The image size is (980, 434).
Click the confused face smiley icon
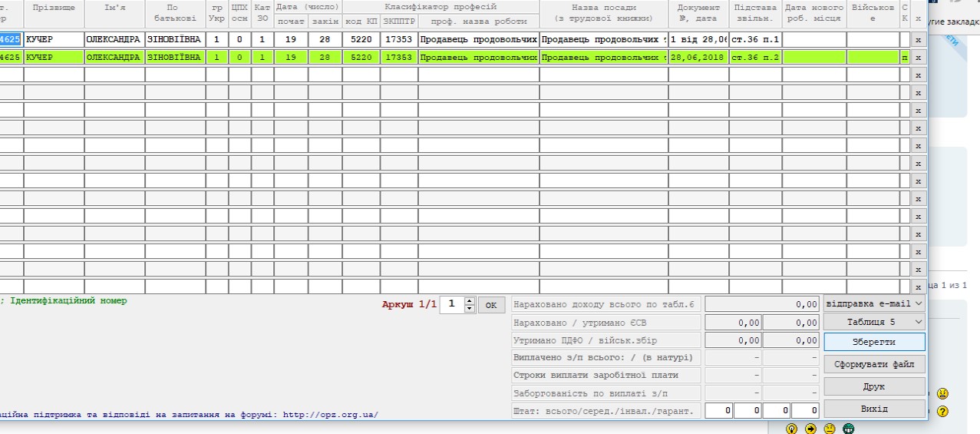(x=829, y=429)
